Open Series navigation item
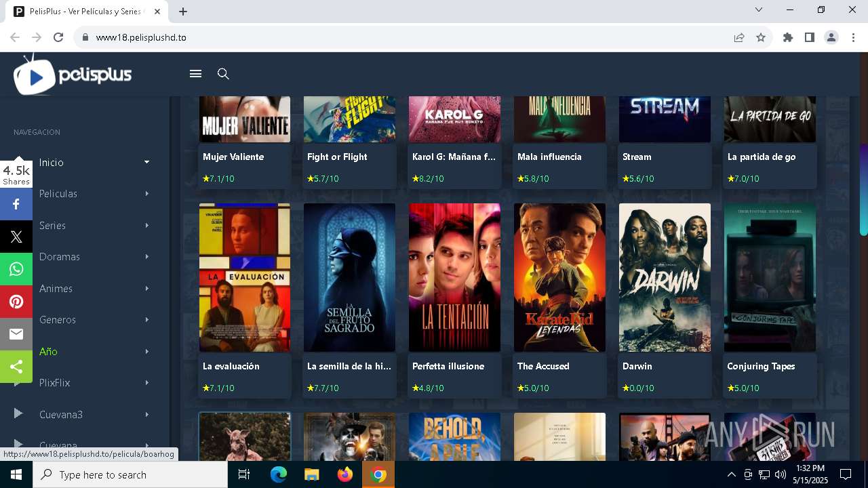Viewport: 868px width, 488px height. (52, 225)
